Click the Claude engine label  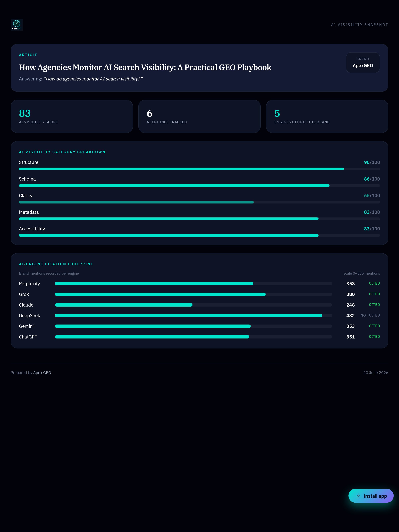pos(26,305)
